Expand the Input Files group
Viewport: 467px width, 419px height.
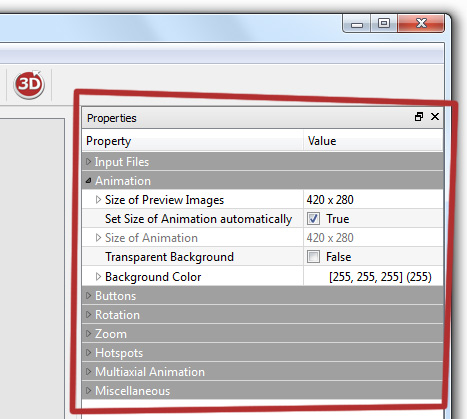click(88, 162)
